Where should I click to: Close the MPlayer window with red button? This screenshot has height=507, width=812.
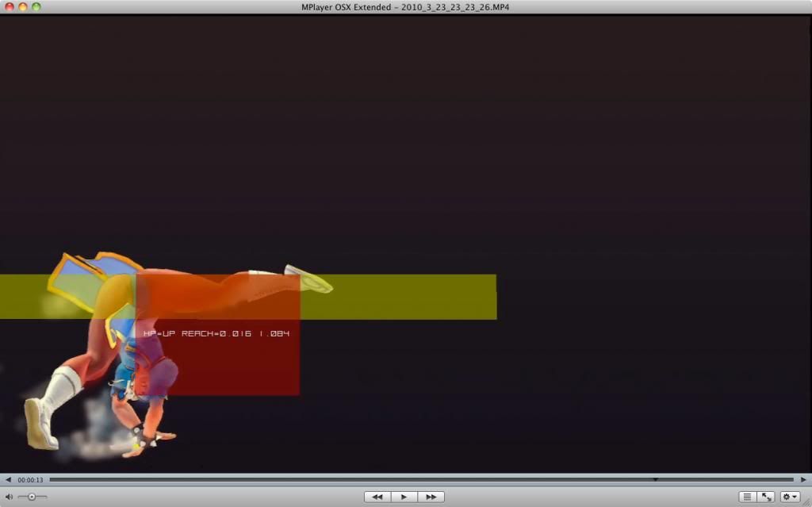coord(10,6)
